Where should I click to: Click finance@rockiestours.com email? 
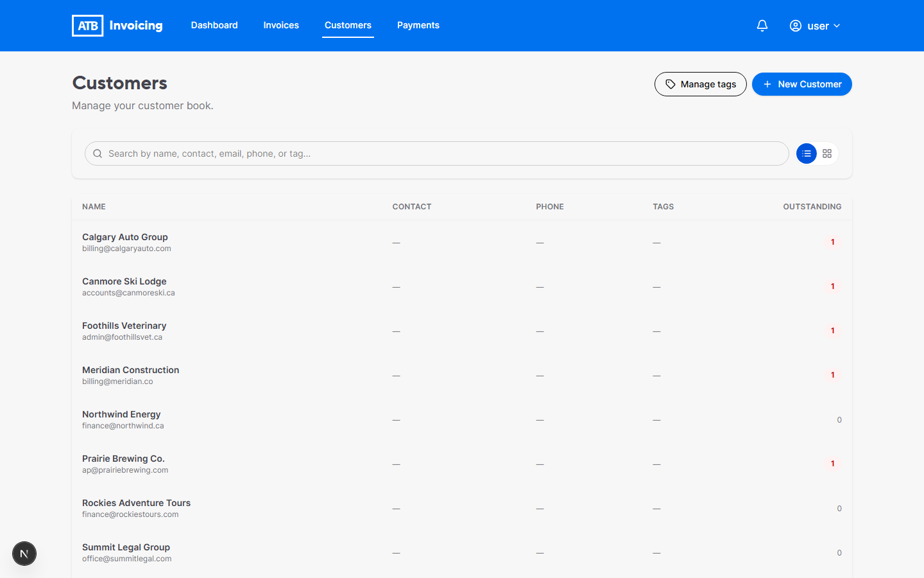[130, 514]
